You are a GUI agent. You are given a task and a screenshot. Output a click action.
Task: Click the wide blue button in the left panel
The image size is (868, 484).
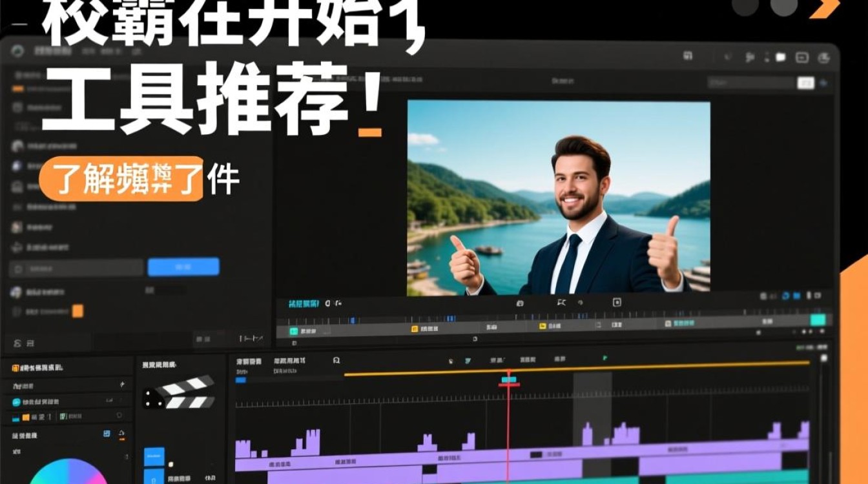(183, 267)
